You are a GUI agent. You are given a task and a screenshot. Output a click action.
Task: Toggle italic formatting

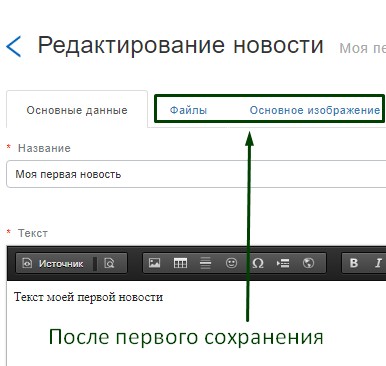(x=378, y=263)
